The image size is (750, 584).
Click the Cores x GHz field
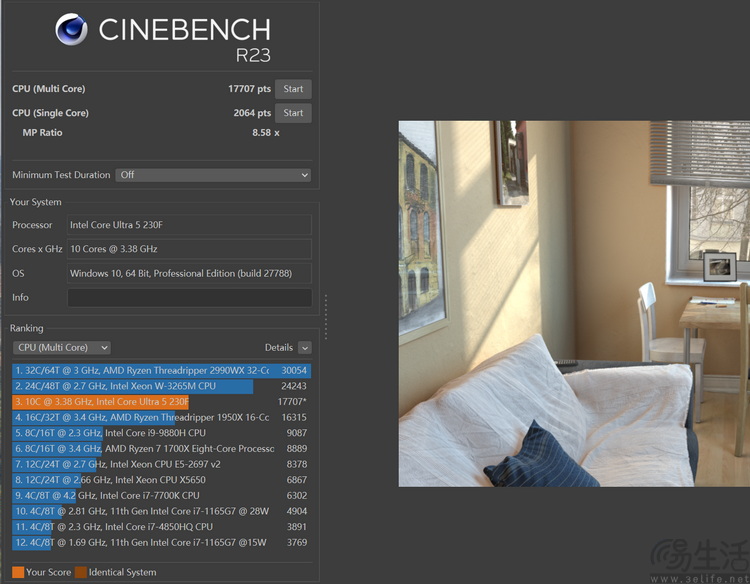click(x=189, y=249)
